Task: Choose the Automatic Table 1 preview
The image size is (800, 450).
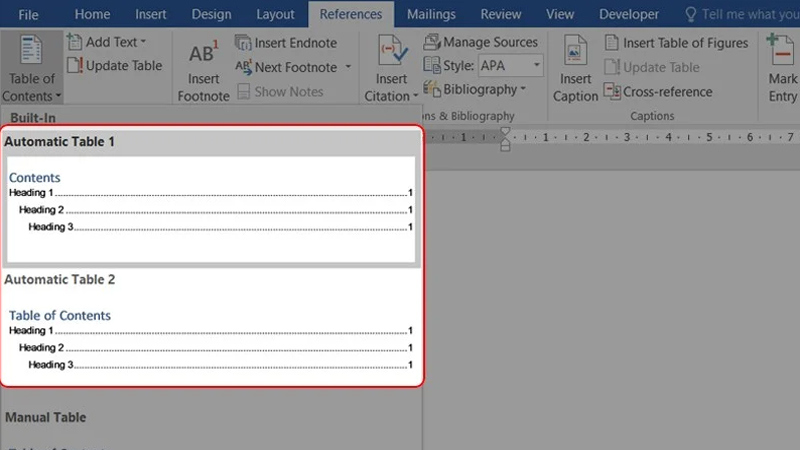Action: pyautogui.click(x=211, y=209)
